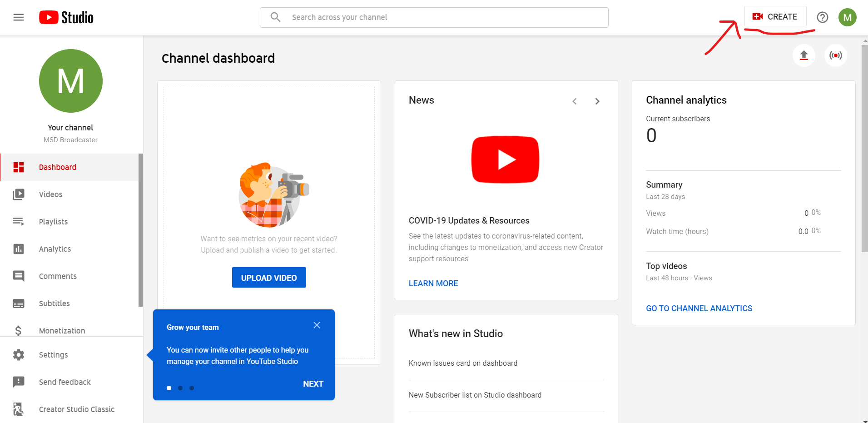Click NEXT in the Grow your team tooltip
Screen dimensions: 868x423
point(313,384)
